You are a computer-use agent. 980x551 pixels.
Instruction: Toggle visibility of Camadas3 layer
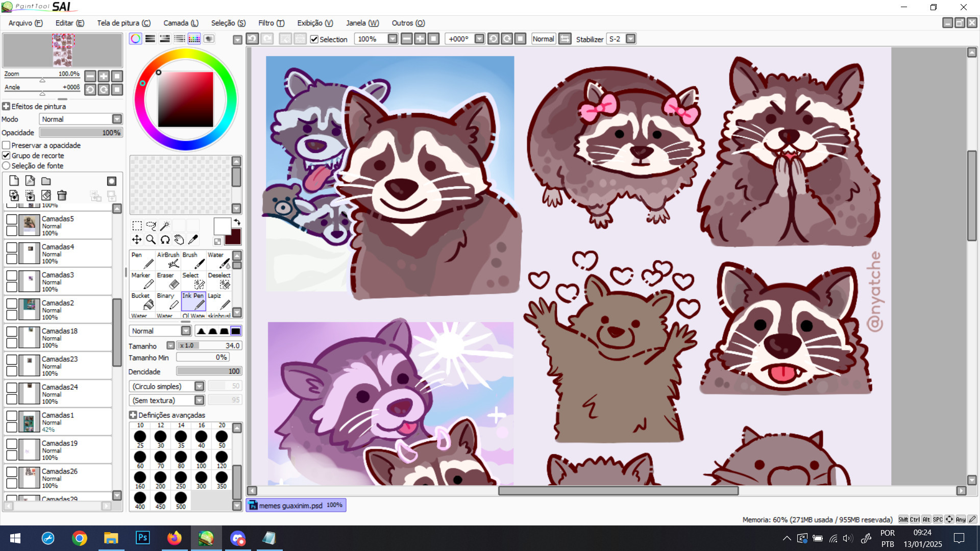pos(12,275)
